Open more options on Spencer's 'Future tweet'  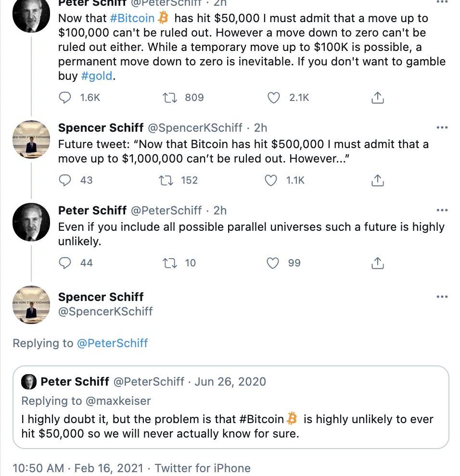[442, 128]
